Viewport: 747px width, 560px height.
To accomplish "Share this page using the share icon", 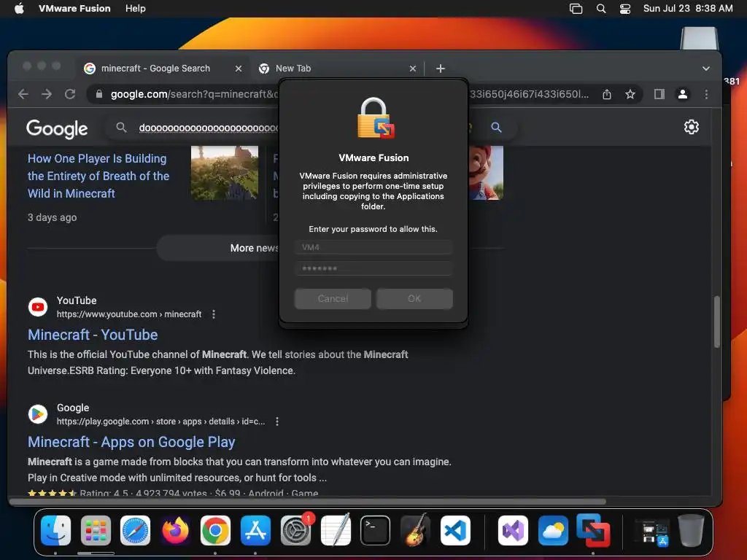I will 606,94.
